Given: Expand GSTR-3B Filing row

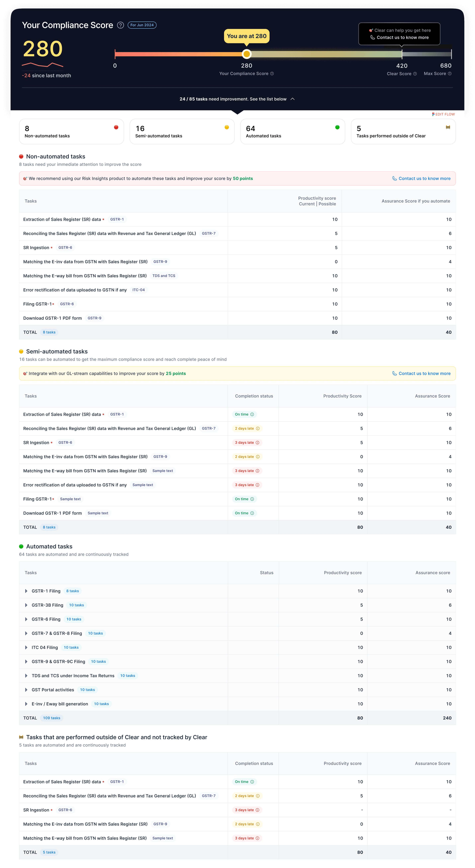Looking at the screenshot, I should [x=26, y=605].
